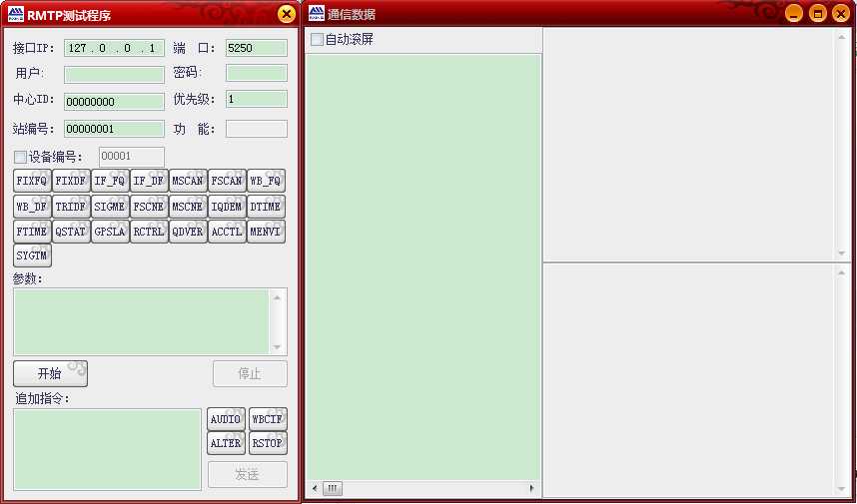
Task: Select the GPSLA function button
Action: pos(110,232)
